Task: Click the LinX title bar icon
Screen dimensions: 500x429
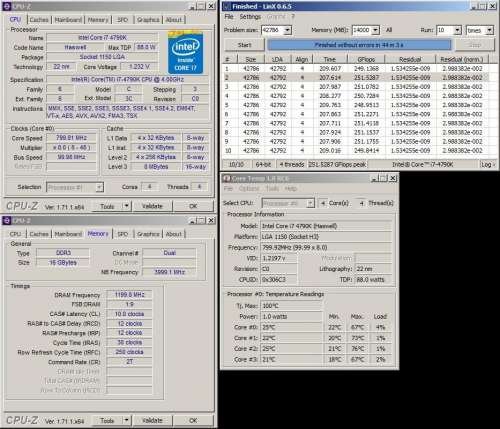Action: click(x=227, y=6)
